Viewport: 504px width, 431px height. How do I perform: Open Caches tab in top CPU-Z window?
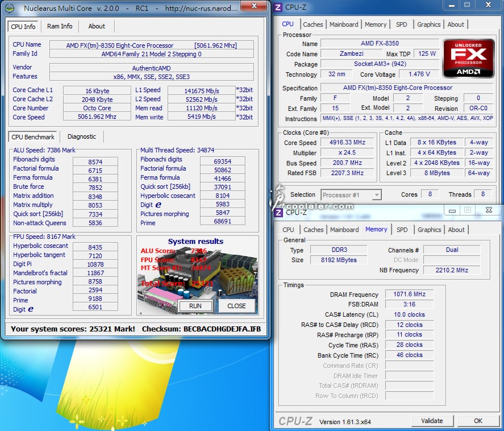313,24
